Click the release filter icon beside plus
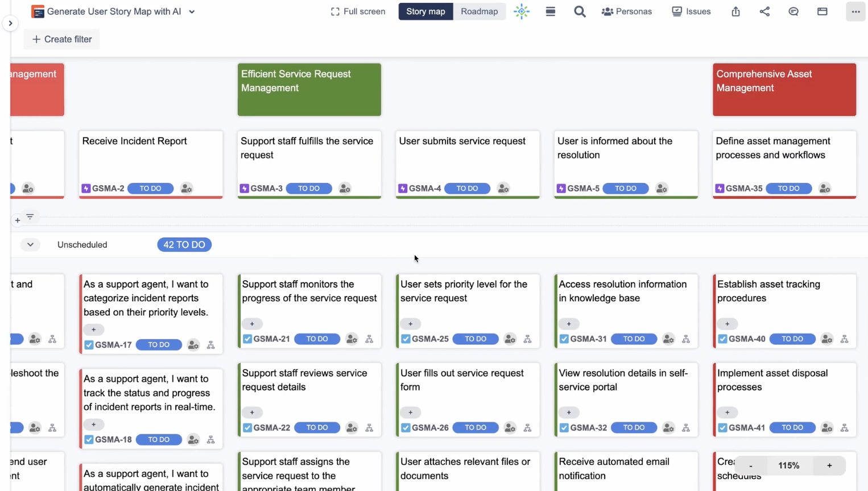This screenshot has width=868, height=491. [30, 217]
